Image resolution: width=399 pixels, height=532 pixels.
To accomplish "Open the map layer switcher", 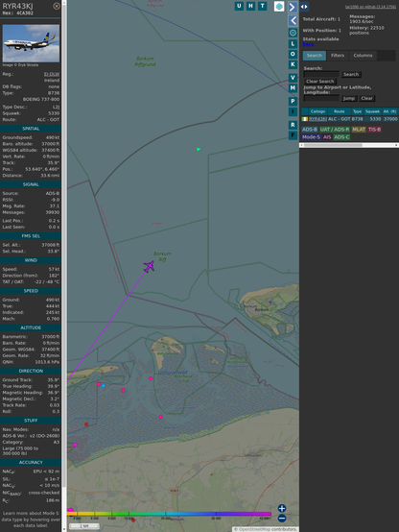I will click(x=279, y=7).
